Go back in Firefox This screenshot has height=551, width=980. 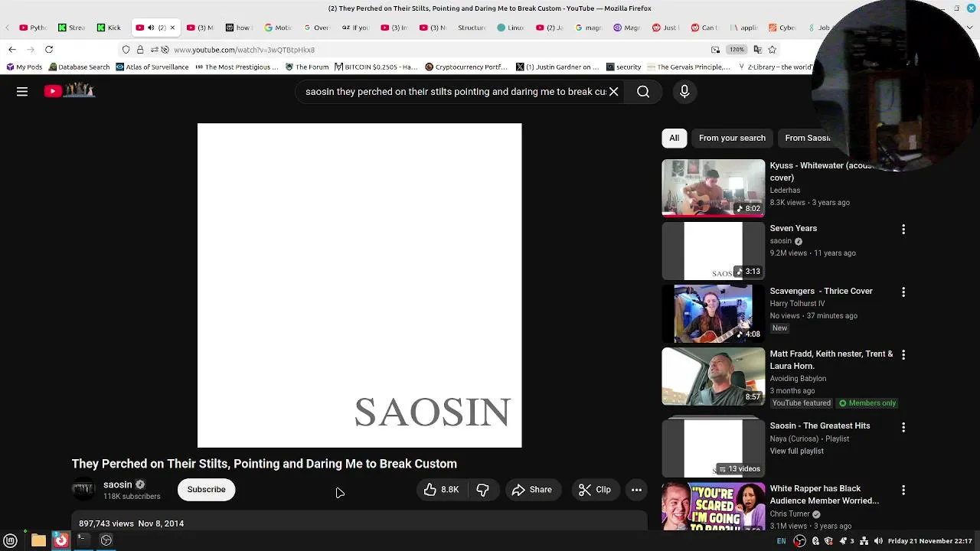click(x=12, y=50)
